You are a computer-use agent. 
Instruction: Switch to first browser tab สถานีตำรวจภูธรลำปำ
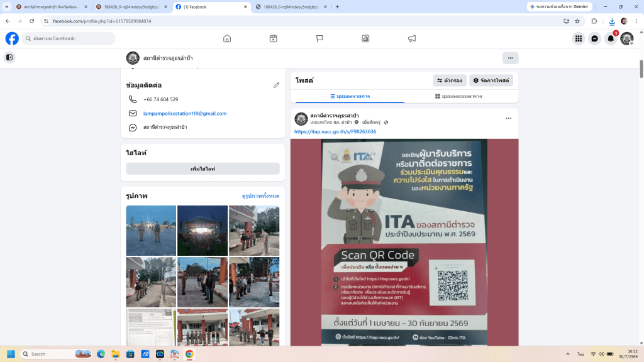pyautogui.click(x=50, y=7)
